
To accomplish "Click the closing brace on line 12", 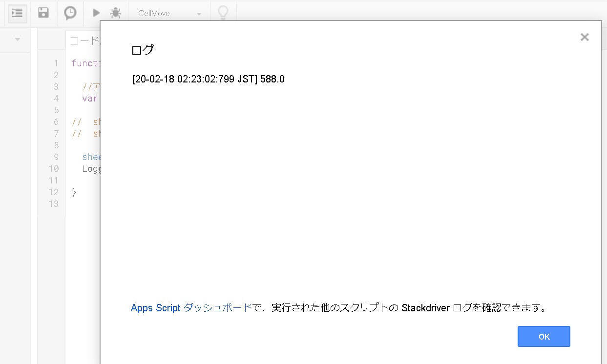I will 73,192.
